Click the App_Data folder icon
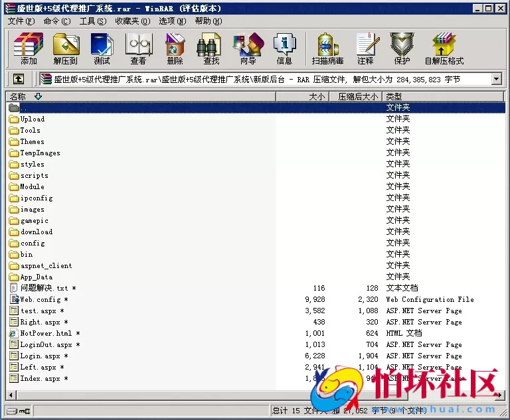Image resolution: width=510 pixels, height=420 pixels. tap(14, 277)
